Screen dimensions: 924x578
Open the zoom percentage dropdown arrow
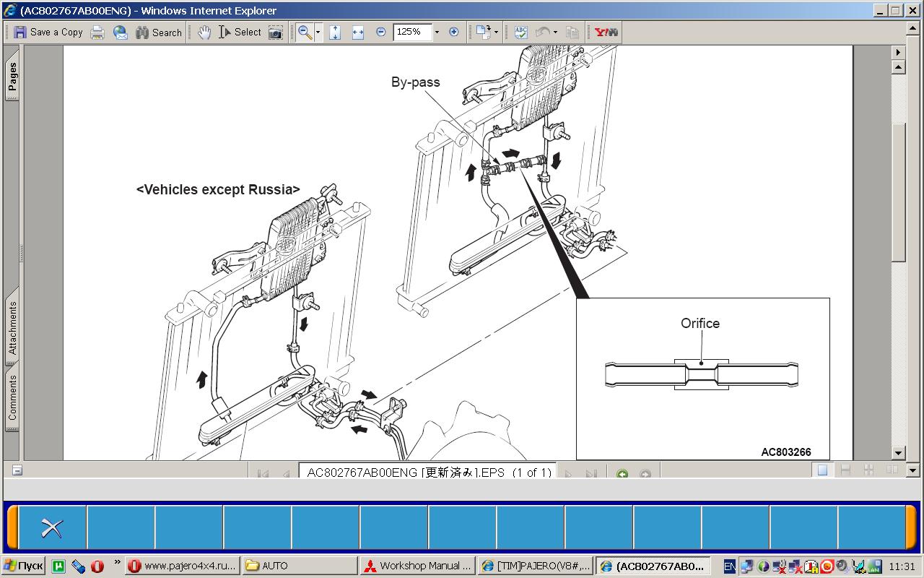tap(437, 32)
